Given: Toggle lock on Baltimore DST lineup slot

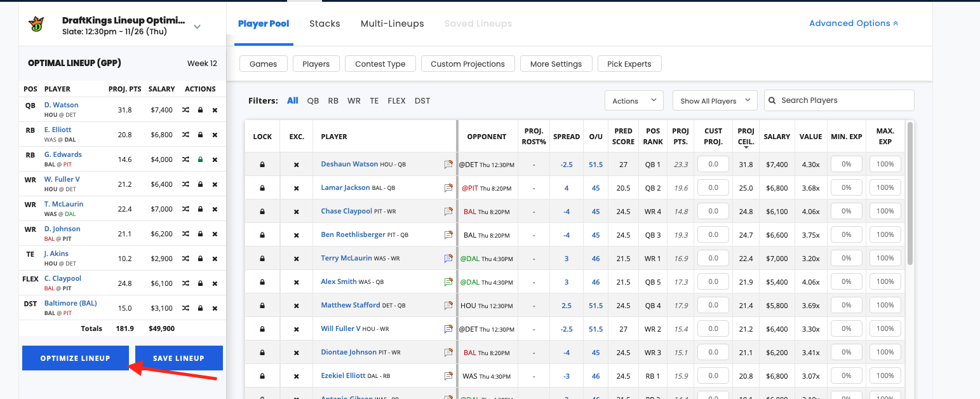Looking at the screenshot, I should pyautogui.click(x=200, y=308).
